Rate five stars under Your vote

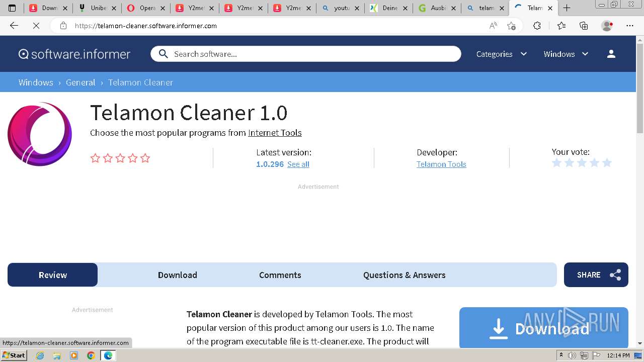(x=607, y=163)
